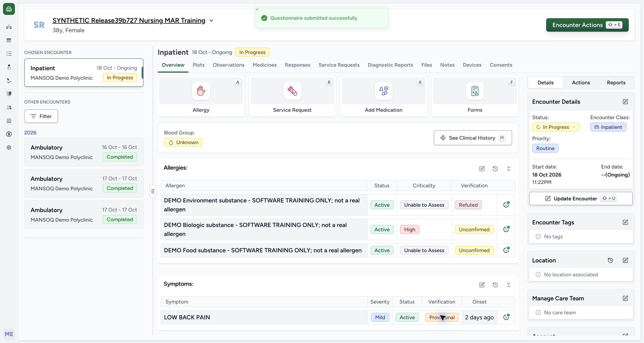This screenshot has height=343, width=644.
Task: Open the LOW BACK PAIN symptom action icon
Action: [x=506, y=317]
